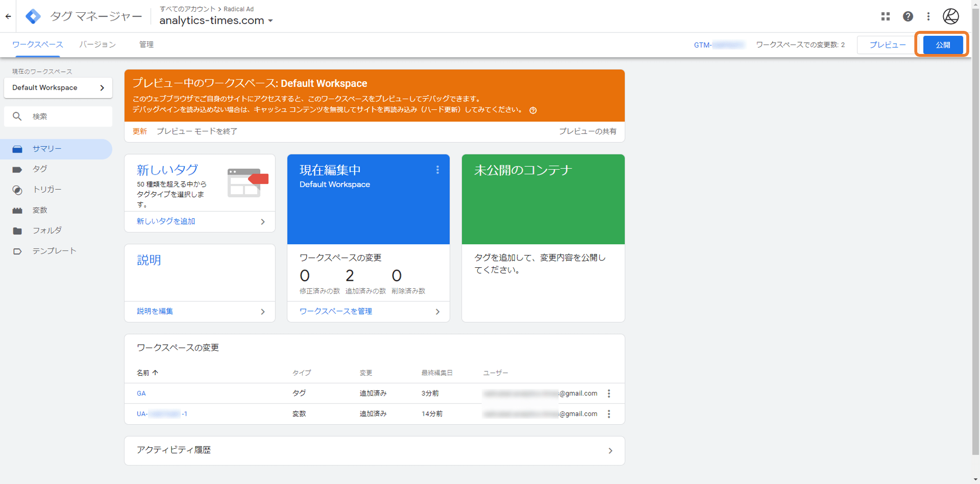980x484 pixels.
Task: Open the analytics-times.com container dropdown
Action: coord(216,21)
